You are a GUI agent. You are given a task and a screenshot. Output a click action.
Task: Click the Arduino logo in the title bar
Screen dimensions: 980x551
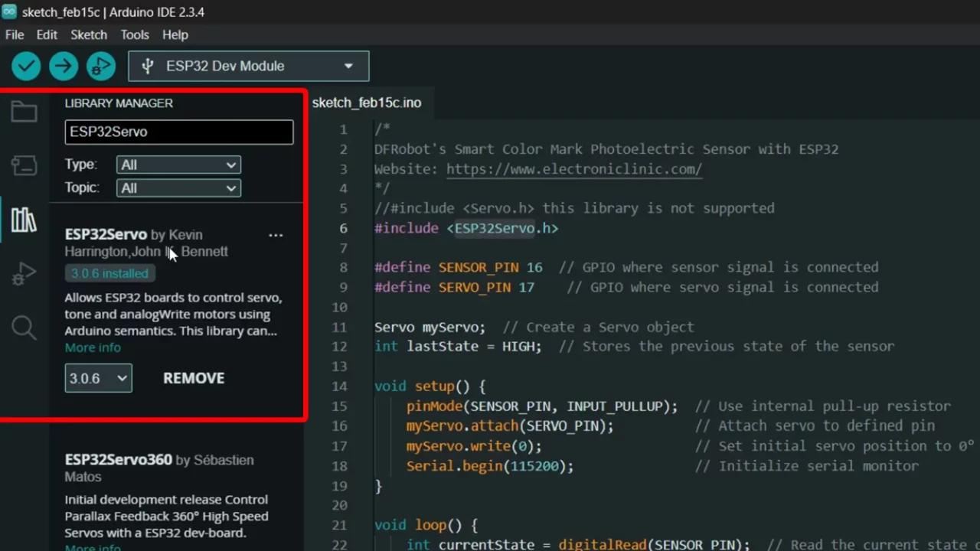coord(9,11)
